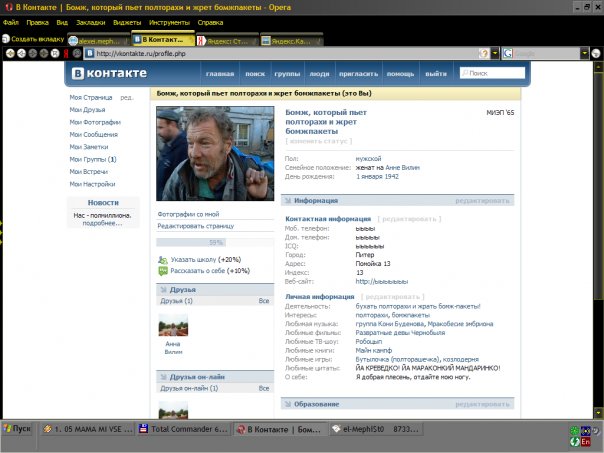Click the 'выйти' logout link in header

pos(435,74)
